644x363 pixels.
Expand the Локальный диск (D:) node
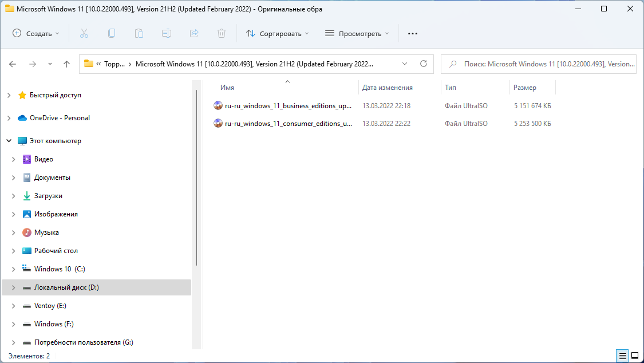click(13, 287)
